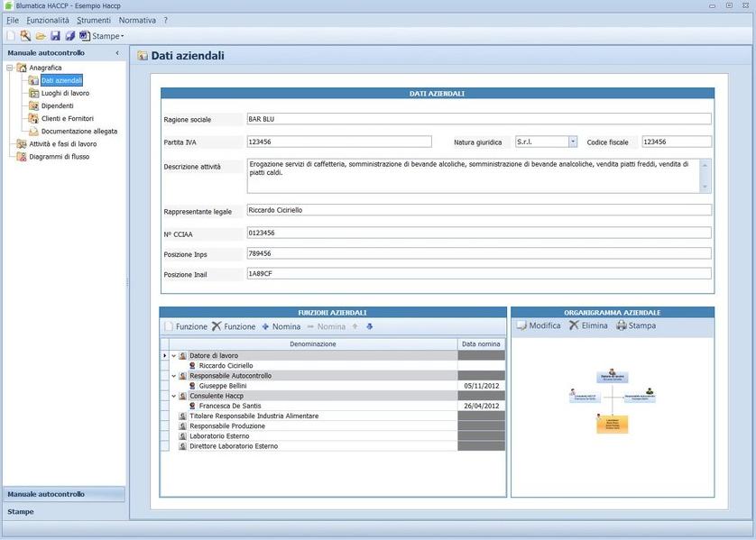
Task: Collapse the Anagrafica tree node
Action: point(10,68)
